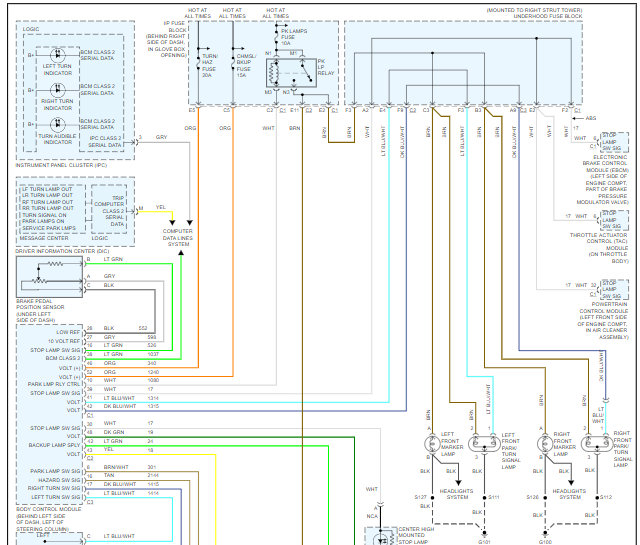Click the right front marker lamp bulb symbol
The height and width of the screenshot is (545, 640).
545,443
